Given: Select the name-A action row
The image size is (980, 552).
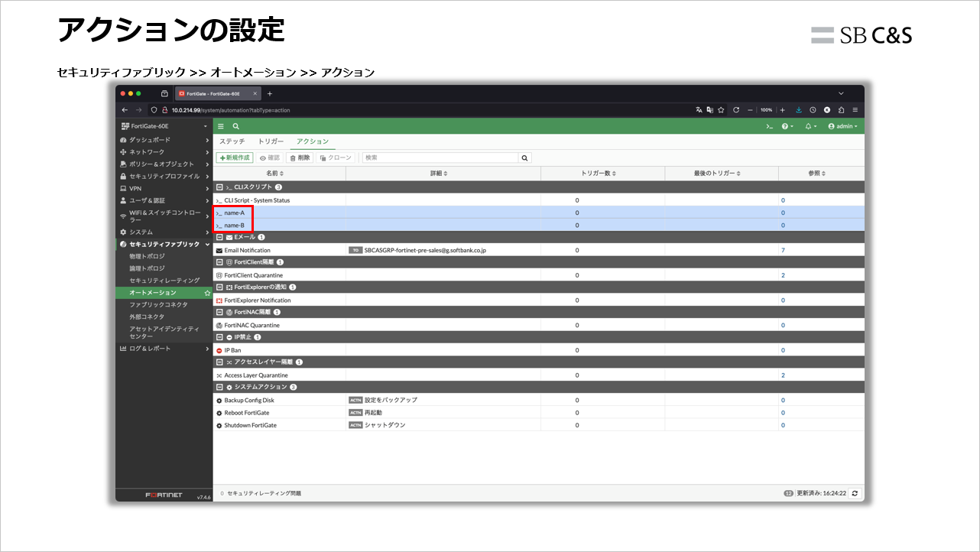Looking at the screenshot, I should point(539,213).
